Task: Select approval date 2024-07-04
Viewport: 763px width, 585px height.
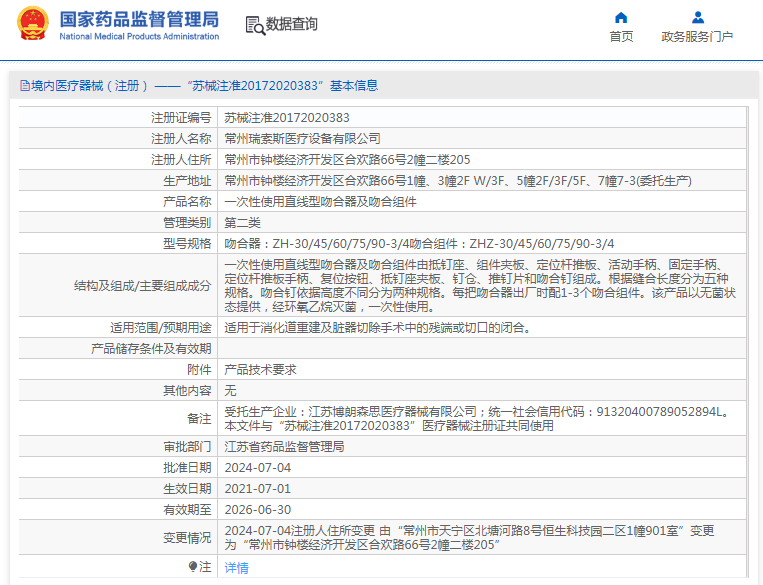Action: pos(257,468)
